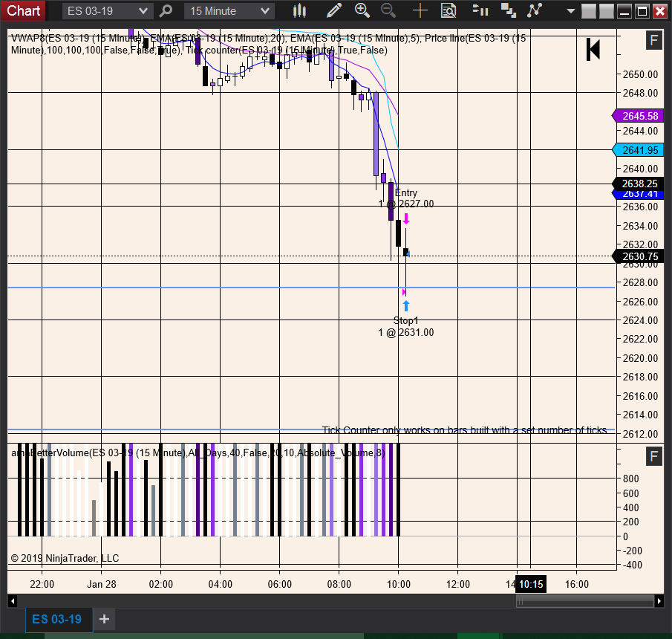Click the black 2638.25 price marker
Screen dimensions: 672x639
(638, 184)
